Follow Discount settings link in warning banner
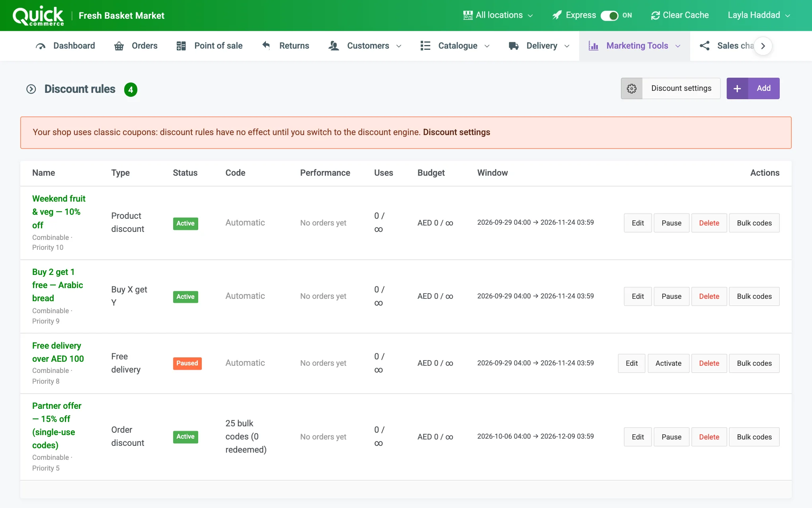Viewport: 812px width, 508px height. pos(457,132)
